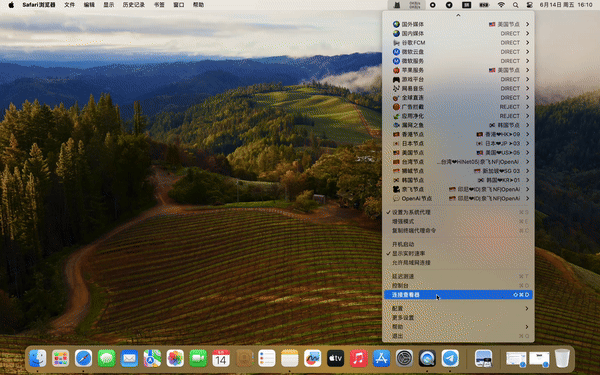
Task: Expand the 广告拦截 REJECT submenu
Action: pos(458,107)
